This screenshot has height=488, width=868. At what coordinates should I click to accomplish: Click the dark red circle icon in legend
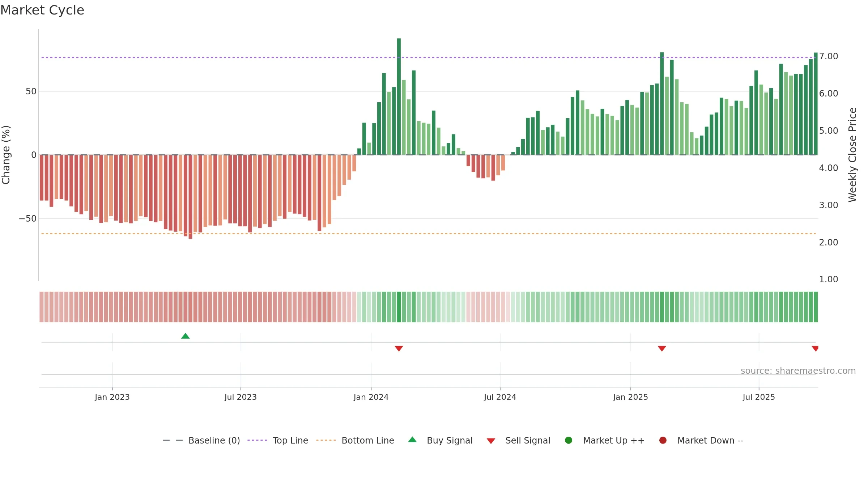[x=663, y=440]
